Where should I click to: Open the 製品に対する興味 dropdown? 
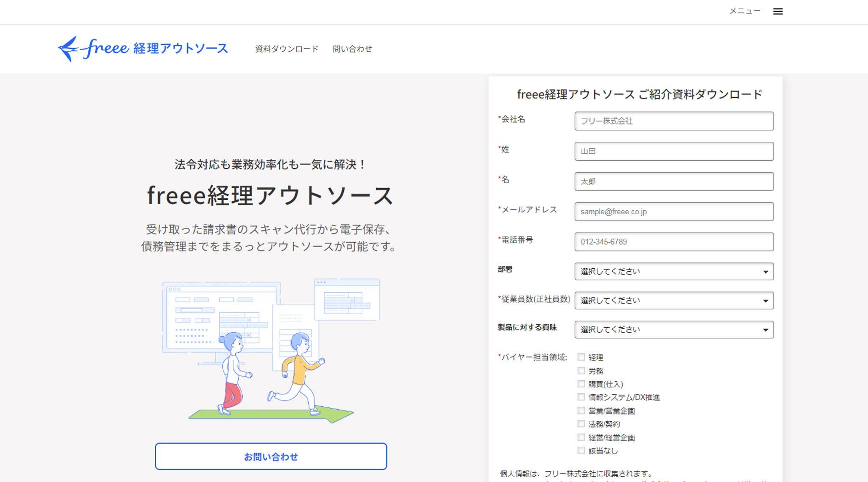point(674,330)
